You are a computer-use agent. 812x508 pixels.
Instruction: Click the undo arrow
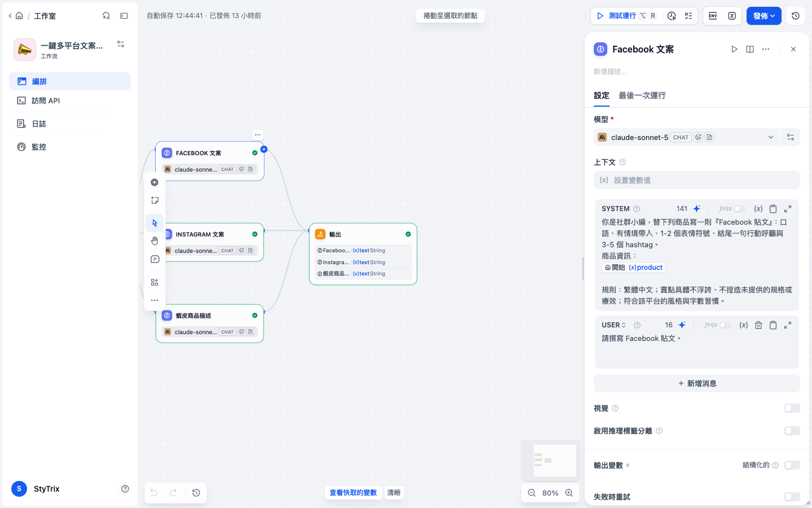(x=154, y=493)
